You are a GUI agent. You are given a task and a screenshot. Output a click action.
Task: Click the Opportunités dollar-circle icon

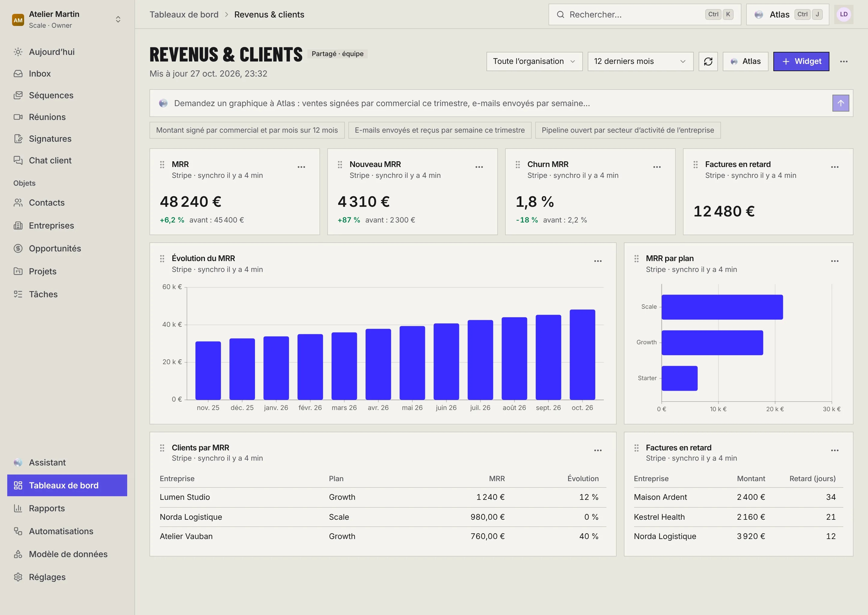(18, 248)
